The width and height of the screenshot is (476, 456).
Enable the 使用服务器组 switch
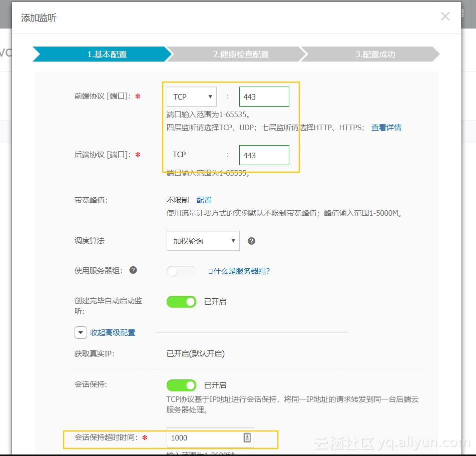coord(181,271)
